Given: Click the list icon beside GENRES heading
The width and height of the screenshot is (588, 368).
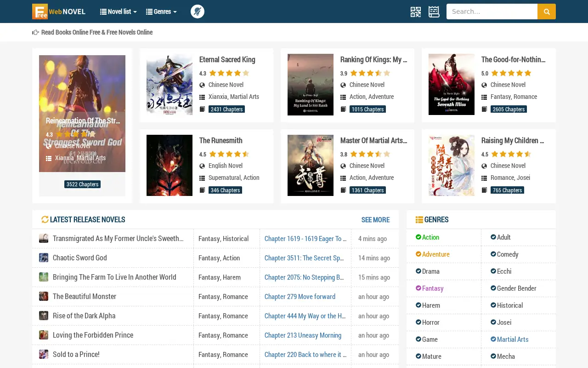Looking at the screenshot, I should [419, 220].
